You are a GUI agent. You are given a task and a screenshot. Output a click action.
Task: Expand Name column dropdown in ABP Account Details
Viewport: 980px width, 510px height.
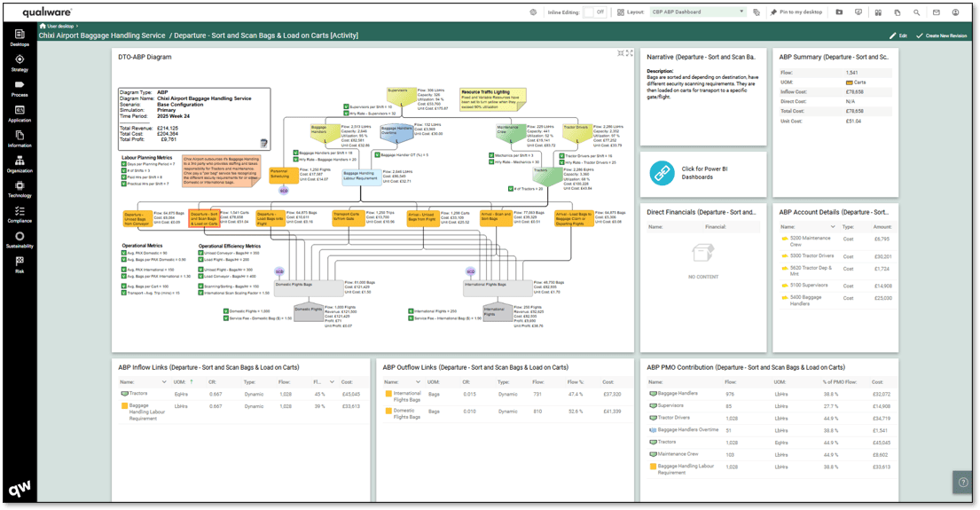tap(832, 227)
